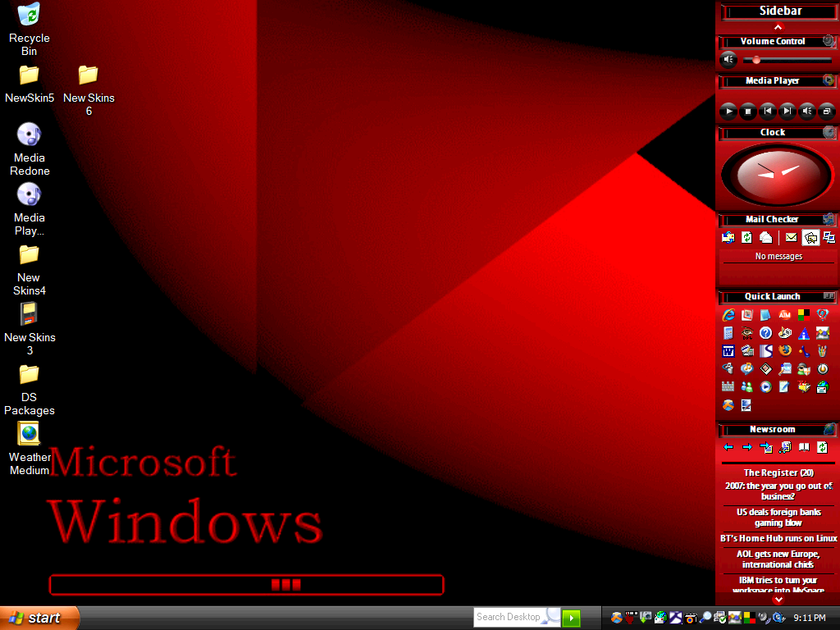
Task: Open the castle wall icon in Quick Launch
Action: [728, 387]
